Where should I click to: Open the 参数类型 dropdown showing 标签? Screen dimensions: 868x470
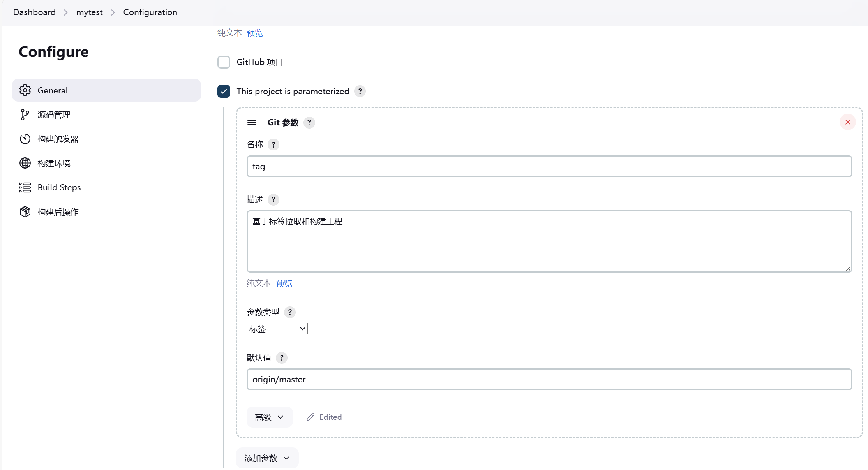coord(277,329)
